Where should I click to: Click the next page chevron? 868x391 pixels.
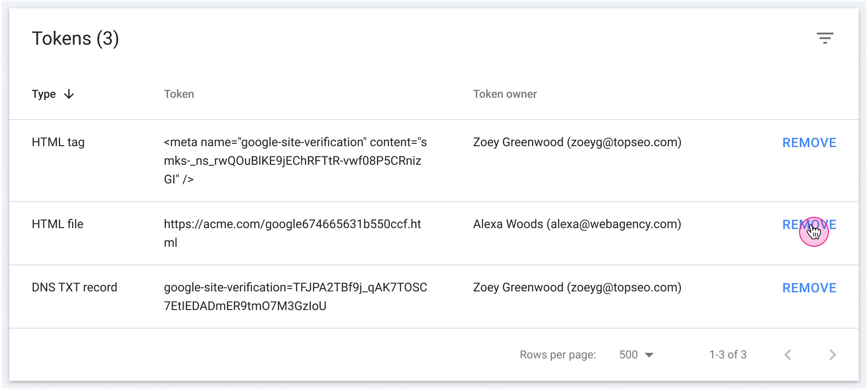(x=833, y=355)
